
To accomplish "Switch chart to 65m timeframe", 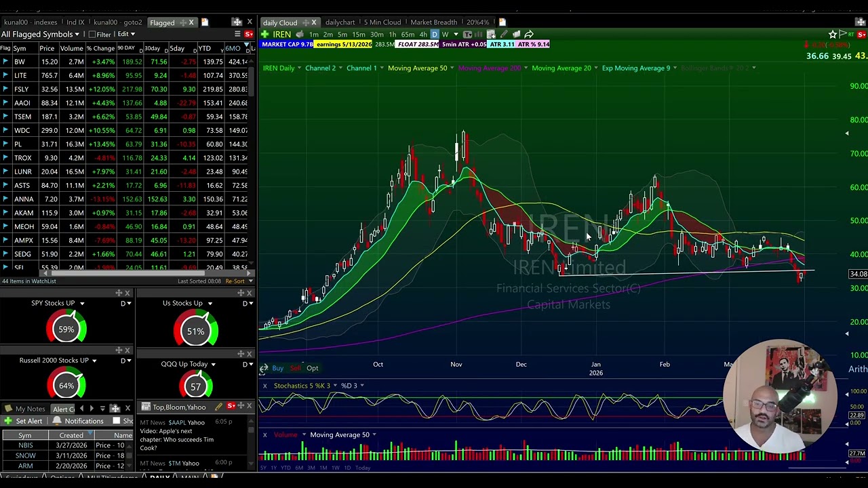I will (x=408, y=35).
